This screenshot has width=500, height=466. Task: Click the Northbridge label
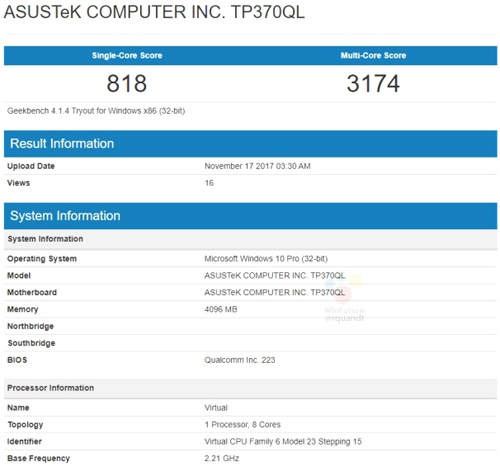(30, 326)
